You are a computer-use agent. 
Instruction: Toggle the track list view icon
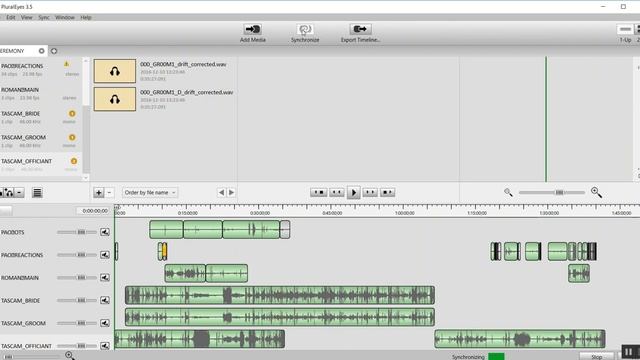coord(37,193)
